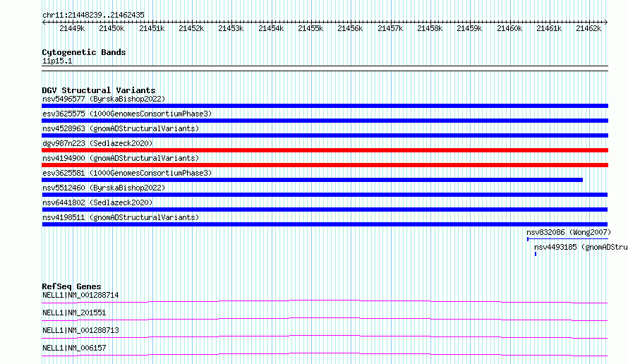Open the Cytogenetic Bands track heading
Viewport: 628px width, 364px height.
pyautogui.click(x=84, y=52)
